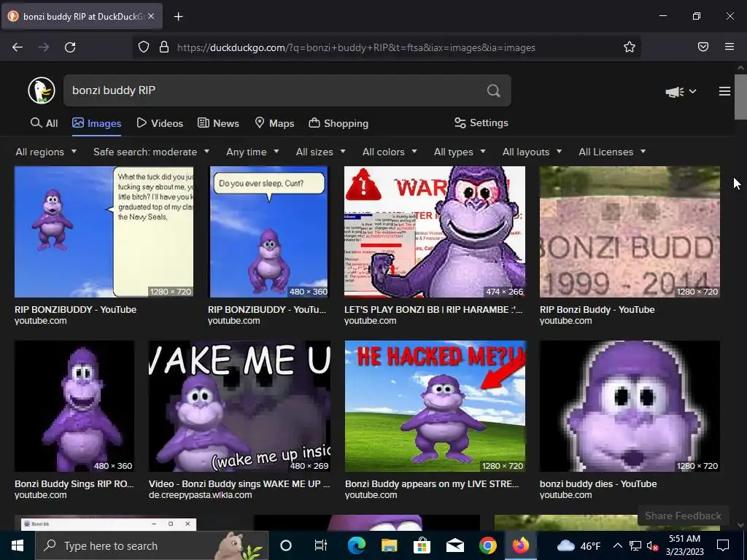Bookmark this page with the star
Image resolution: width=747 pixels, height=560 pixels.
pyautogui.click(x=630, y=47)
